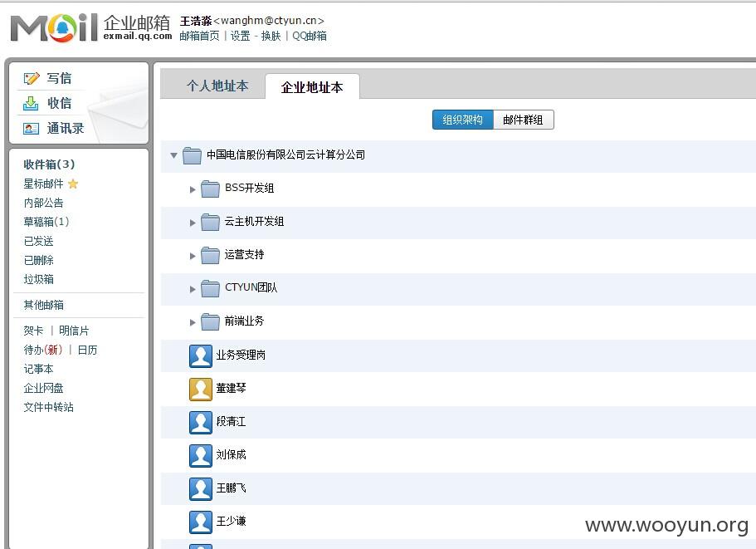Click the 运营支持 group name
Viewport: 756px width, 549px height.
tap(244, 255)
